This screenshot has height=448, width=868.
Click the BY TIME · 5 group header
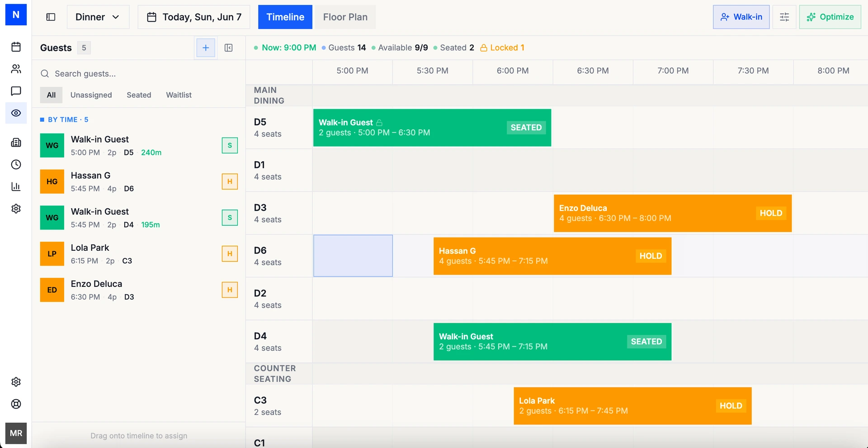pyautogui.click(x=64, y=119)
